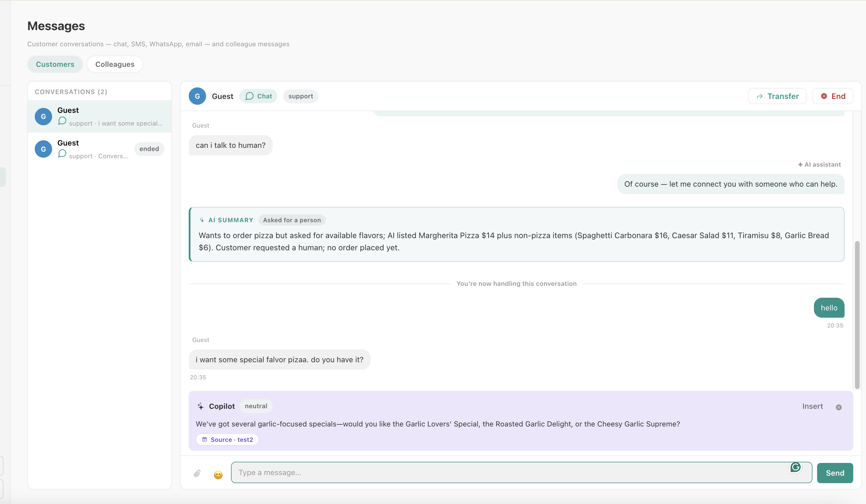Click the support tag in chat header
Screen dimensions: 866x504
click(301, 96)
